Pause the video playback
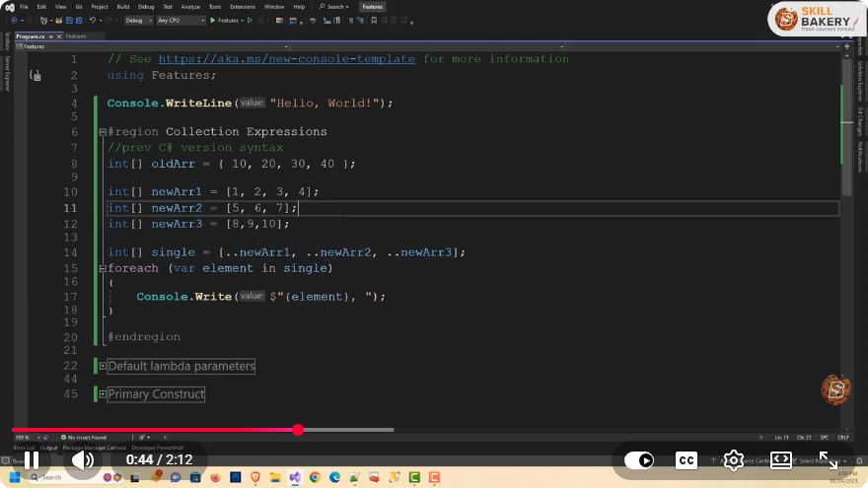 [x=32, y=459]
